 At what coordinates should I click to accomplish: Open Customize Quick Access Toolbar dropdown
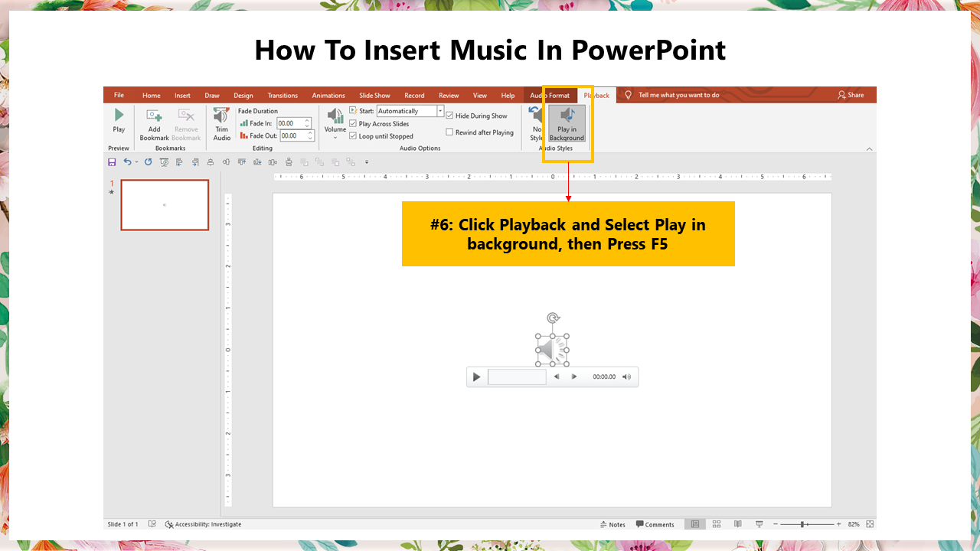(x=367, y=162)
